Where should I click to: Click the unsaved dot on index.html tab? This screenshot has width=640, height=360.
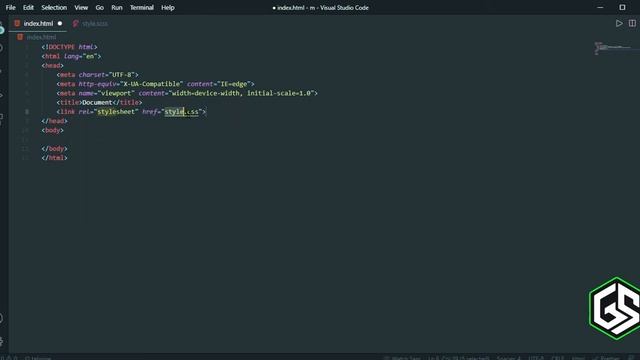pyautogui.click(x=60, y=24)
